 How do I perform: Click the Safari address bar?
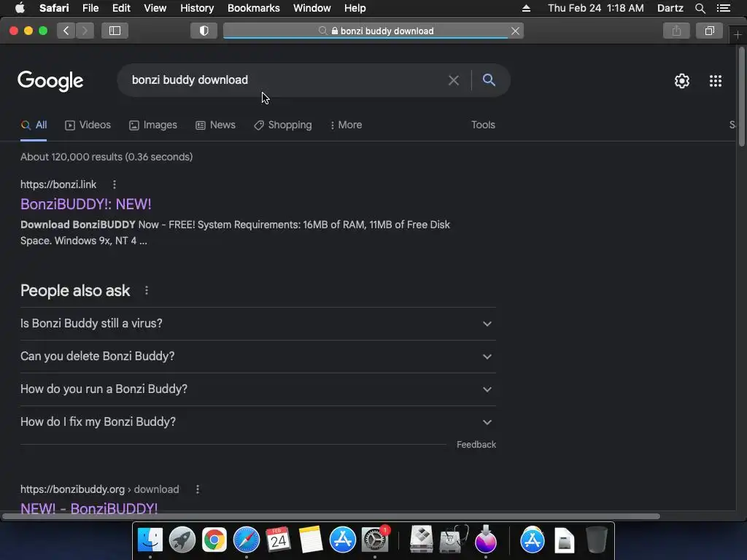[373, 31]
